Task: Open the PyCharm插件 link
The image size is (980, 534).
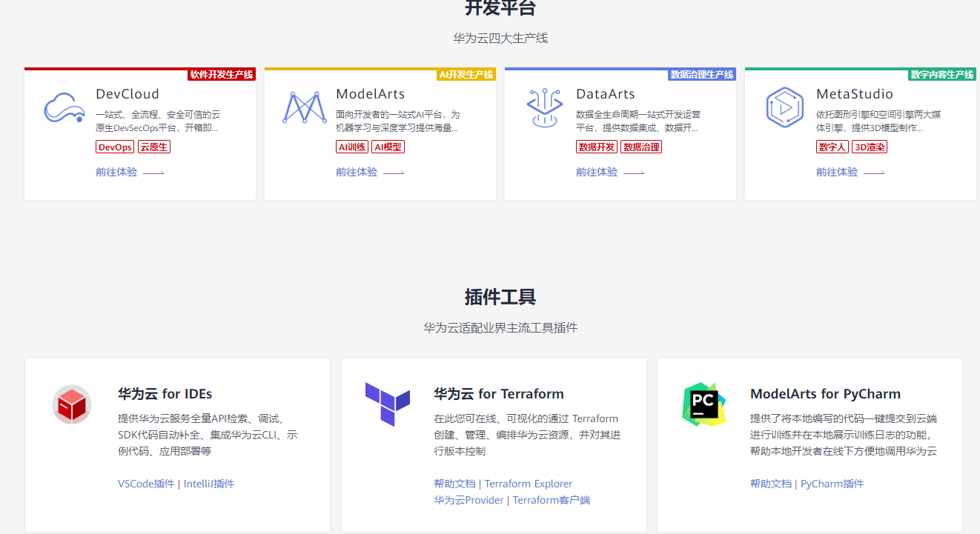Action: coord(832,484)
